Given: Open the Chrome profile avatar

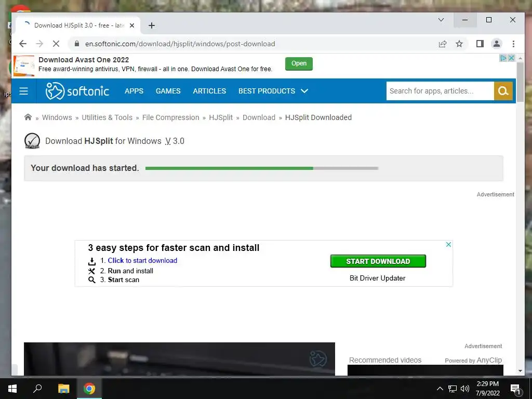Looking at the screenshot, I should click(x=496, y=44).
